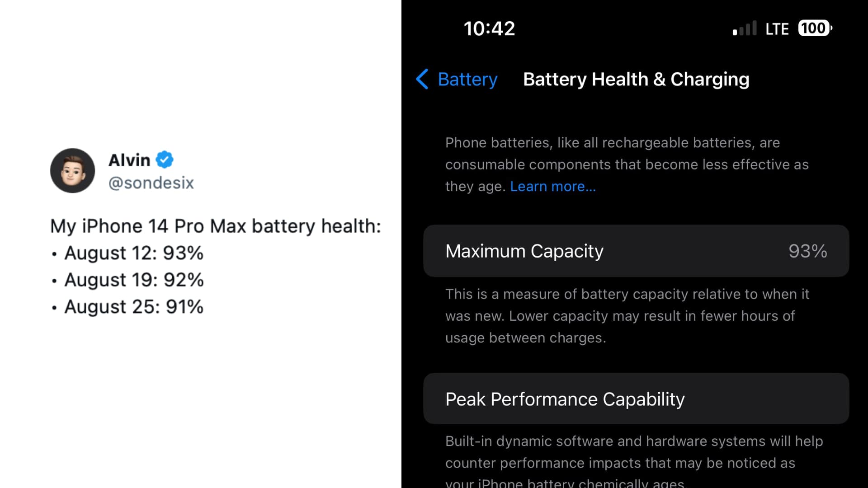
Task: Tap the cellular signal bars icon
Action: tap(745, 28)
